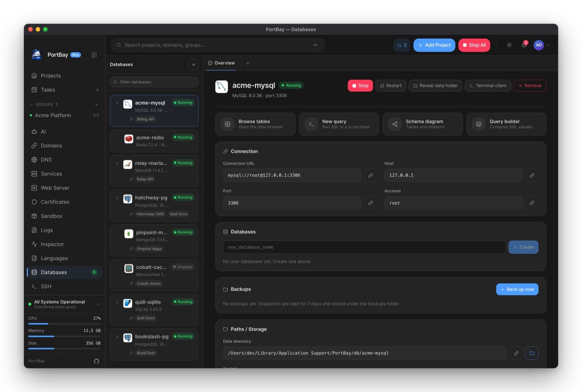Viewport: 582px width, 392px height.
Task: Collapse the sidebar panel icon
Action: (94, 55)
